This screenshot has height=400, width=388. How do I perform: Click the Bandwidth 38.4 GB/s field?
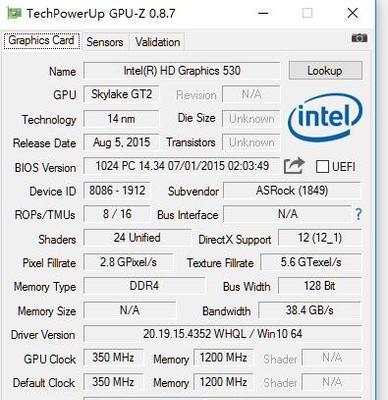click(x=309, y=310)
